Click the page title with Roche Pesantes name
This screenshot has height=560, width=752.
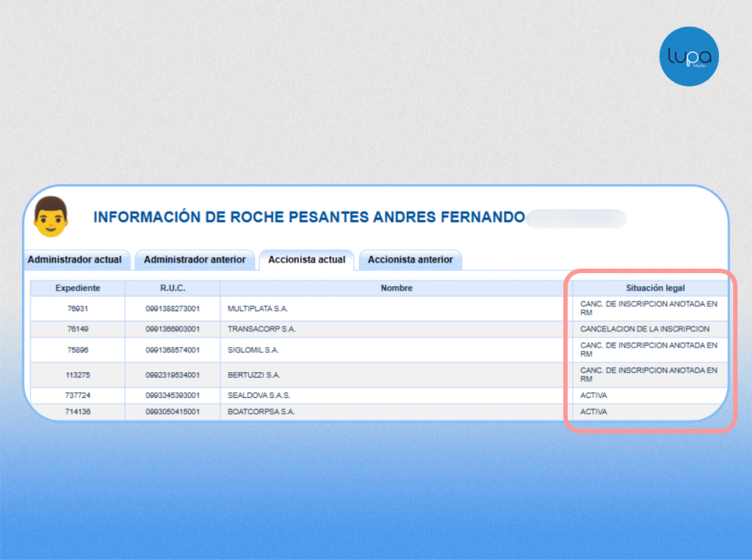309,217
